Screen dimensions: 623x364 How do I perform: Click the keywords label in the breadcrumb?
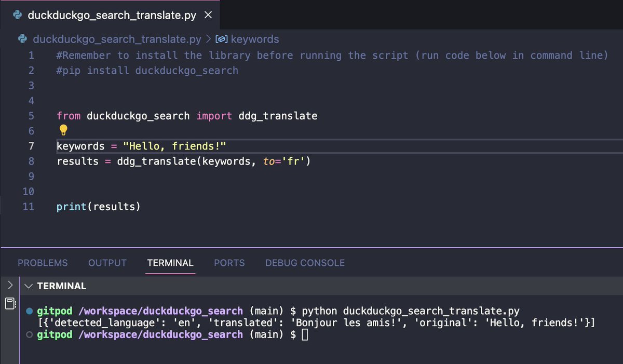click(x=255, y=39)
